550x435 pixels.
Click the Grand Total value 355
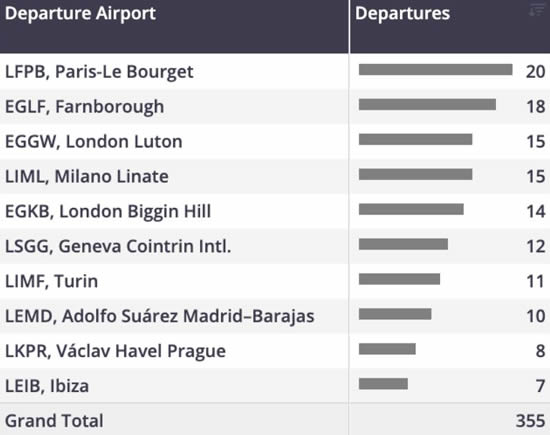pyautogui.click(x=530, y=421)
